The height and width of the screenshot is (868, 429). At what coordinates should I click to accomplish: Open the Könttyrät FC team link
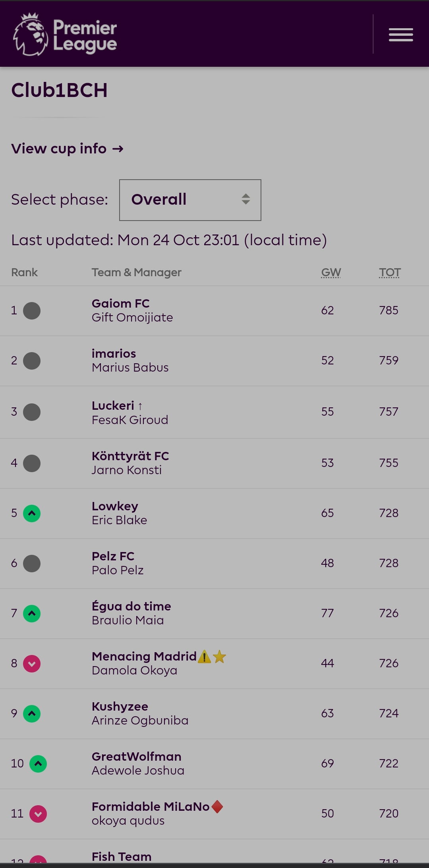point(130,456)
